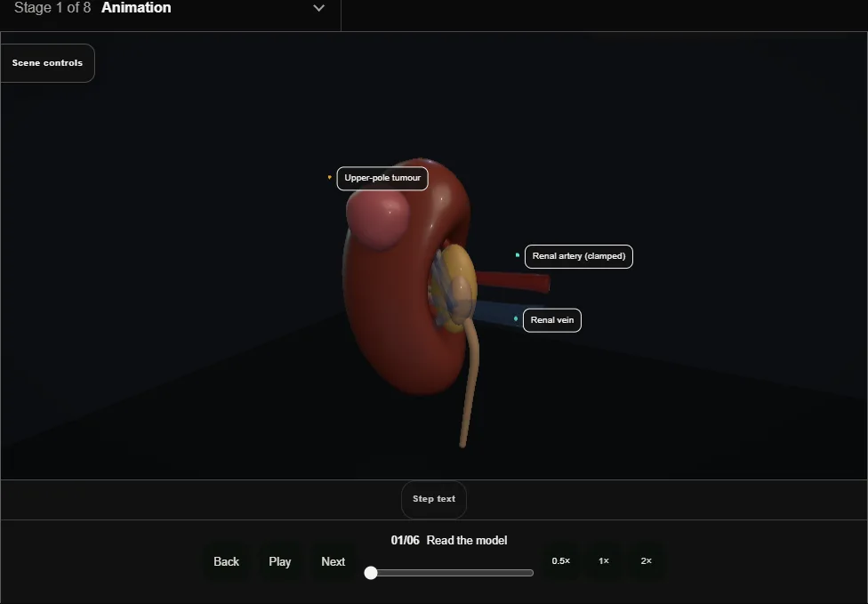Select the Upper-pole tumour label
The width and height of the screenshot is (868, 604).
pos(382,178)
